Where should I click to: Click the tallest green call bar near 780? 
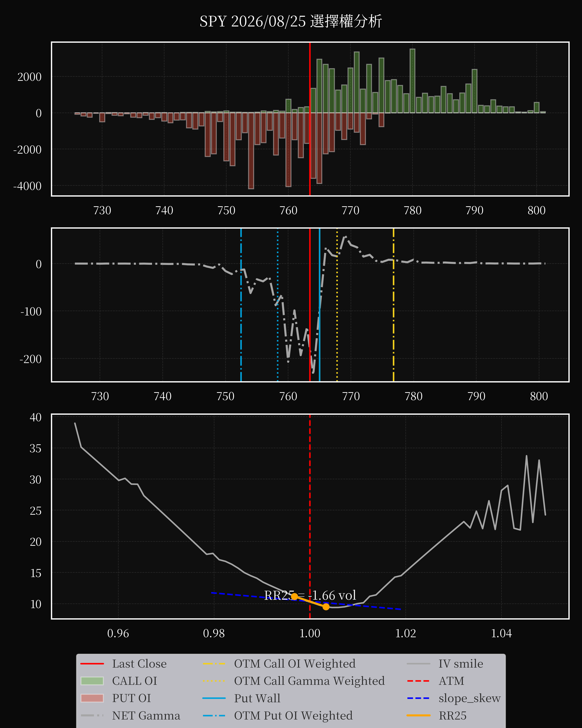point(412,81)
